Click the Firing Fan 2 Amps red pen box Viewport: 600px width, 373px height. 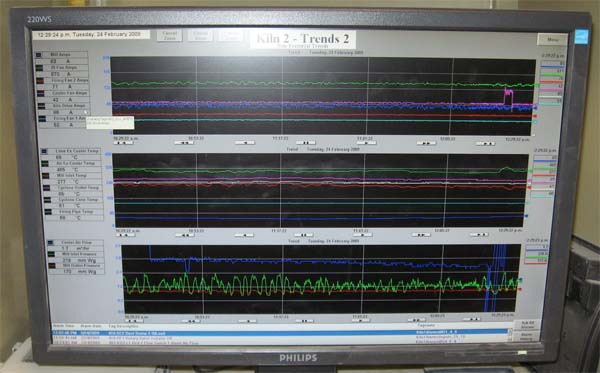point(40,81)
